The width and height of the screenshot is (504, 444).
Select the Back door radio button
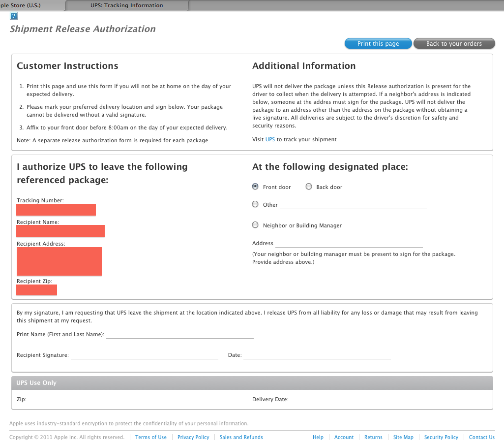[309, 187]
